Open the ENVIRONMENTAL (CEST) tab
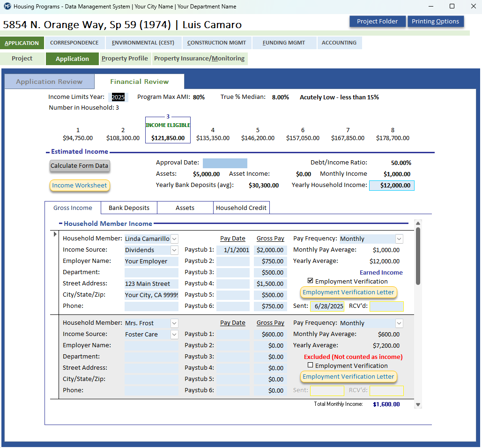The image size is (482, 448). 143,43
